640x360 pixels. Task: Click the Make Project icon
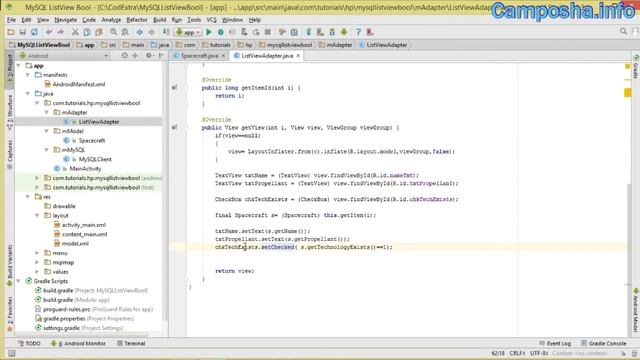pyautogui.click(x=166, y=32)
